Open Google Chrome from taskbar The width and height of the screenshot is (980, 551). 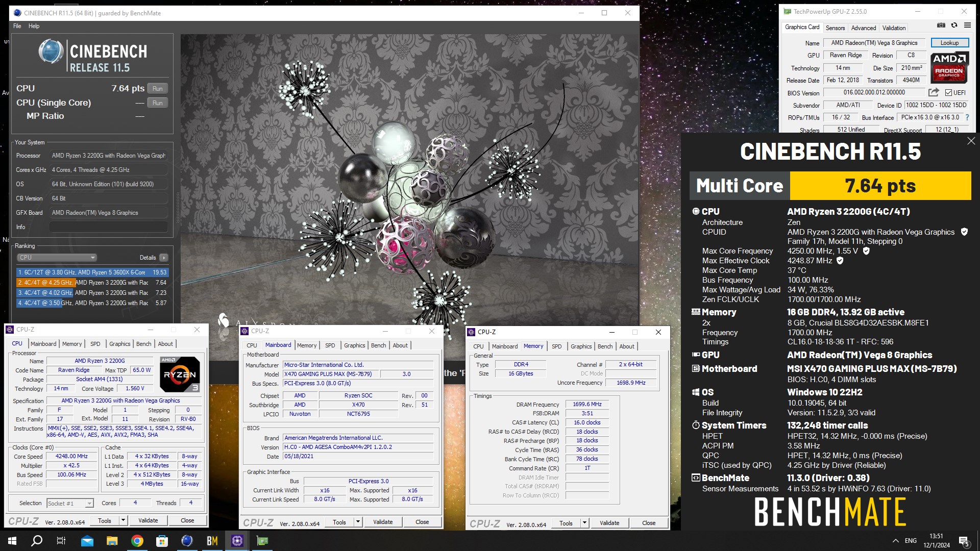pos(137,541)
